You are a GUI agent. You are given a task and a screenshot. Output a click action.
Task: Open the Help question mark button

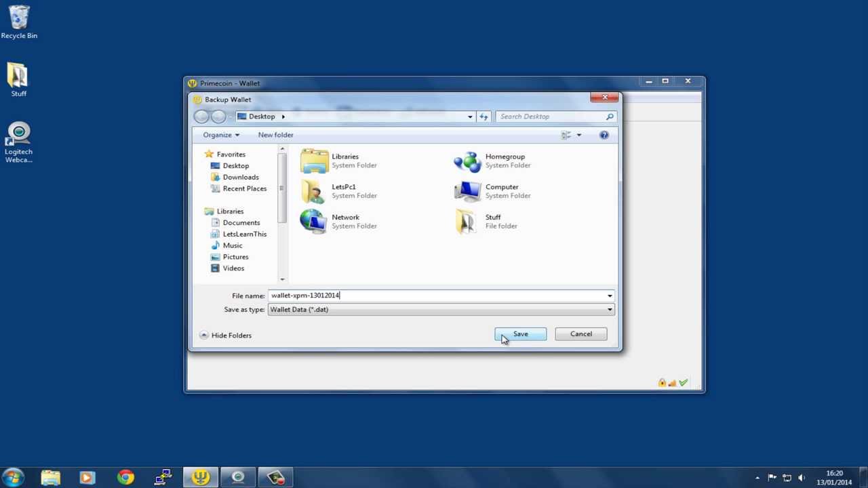[x=604, y=135]
